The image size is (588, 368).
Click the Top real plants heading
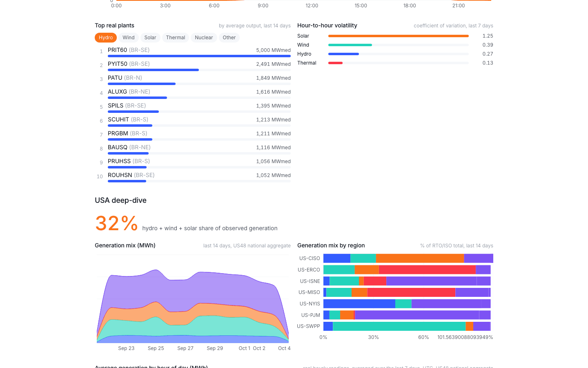point(114,25)
